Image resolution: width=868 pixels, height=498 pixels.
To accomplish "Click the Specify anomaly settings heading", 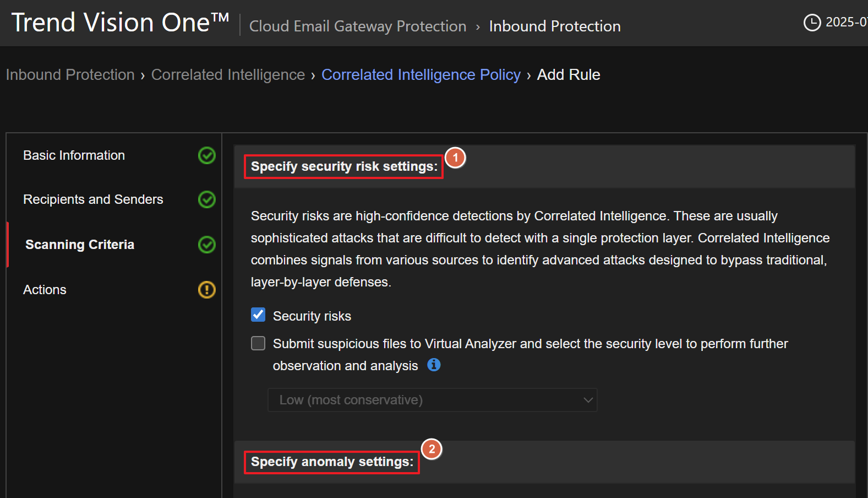I will [x=332, y=462].
